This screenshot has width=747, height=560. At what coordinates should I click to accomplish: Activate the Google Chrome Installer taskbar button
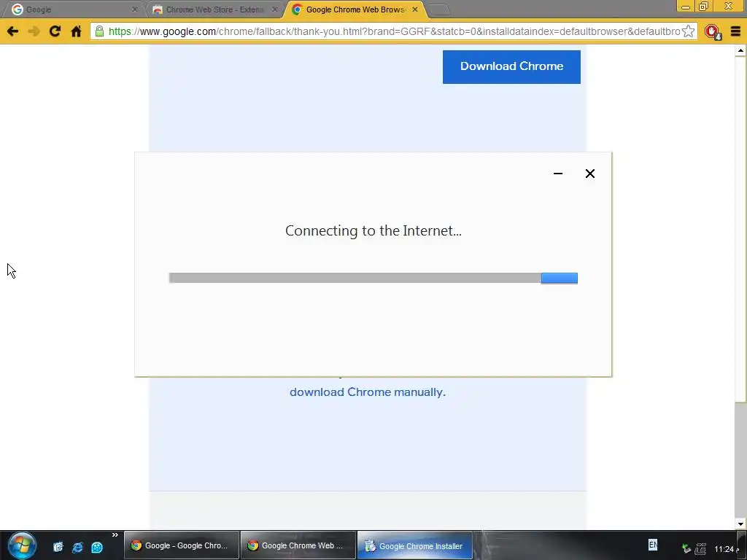415,545
